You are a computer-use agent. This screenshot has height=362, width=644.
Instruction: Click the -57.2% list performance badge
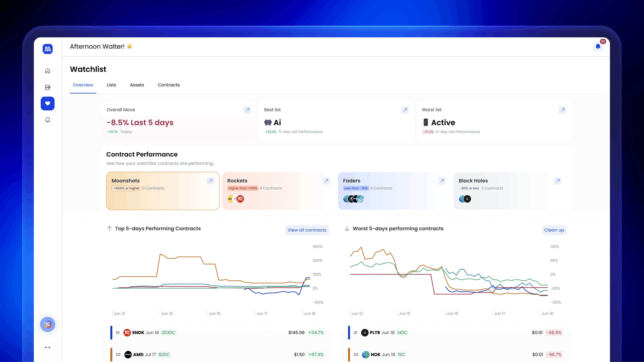pos(428,132)
